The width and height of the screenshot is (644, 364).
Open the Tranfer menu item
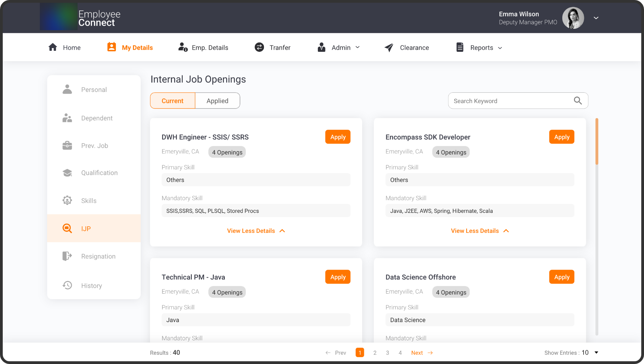pyautogui.click(x=273, y=47)
